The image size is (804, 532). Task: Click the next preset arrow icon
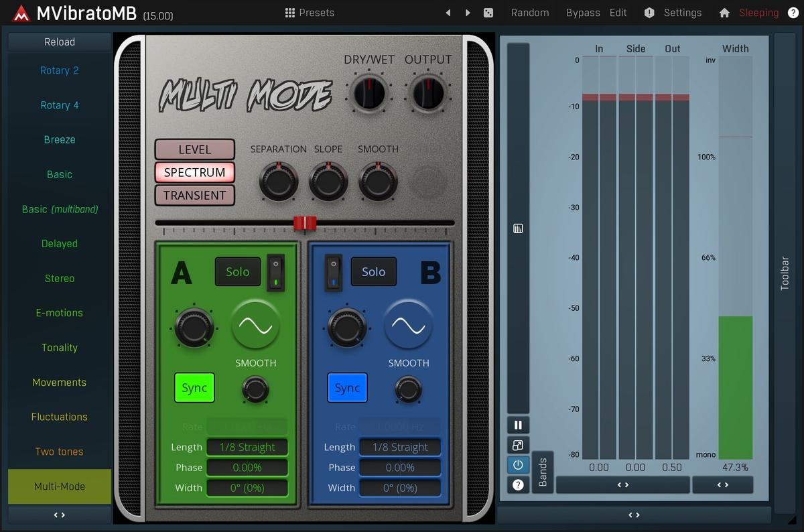click(x=468, y=13)
